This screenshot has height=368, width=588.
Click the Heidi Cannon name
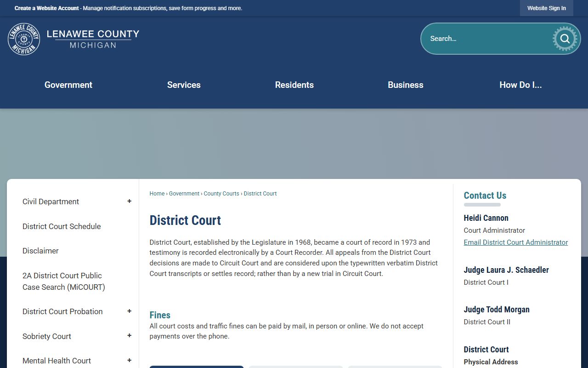tap(486, 218)
